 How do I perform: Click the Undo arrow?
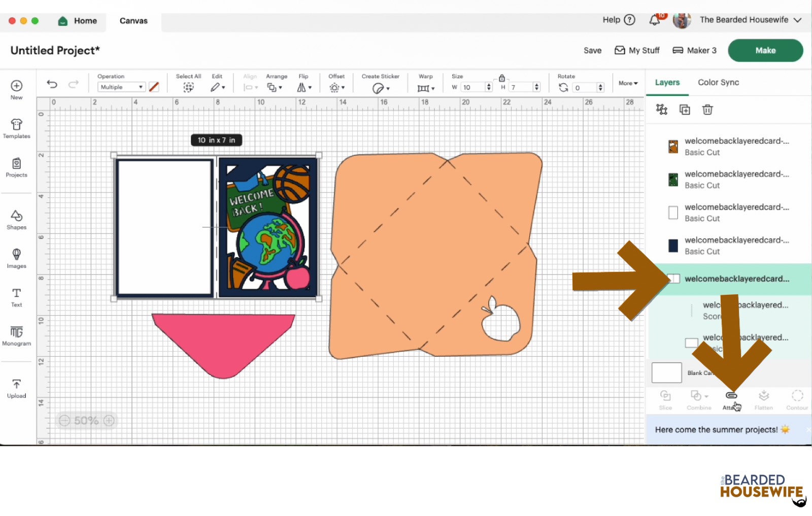coord(52,84)
